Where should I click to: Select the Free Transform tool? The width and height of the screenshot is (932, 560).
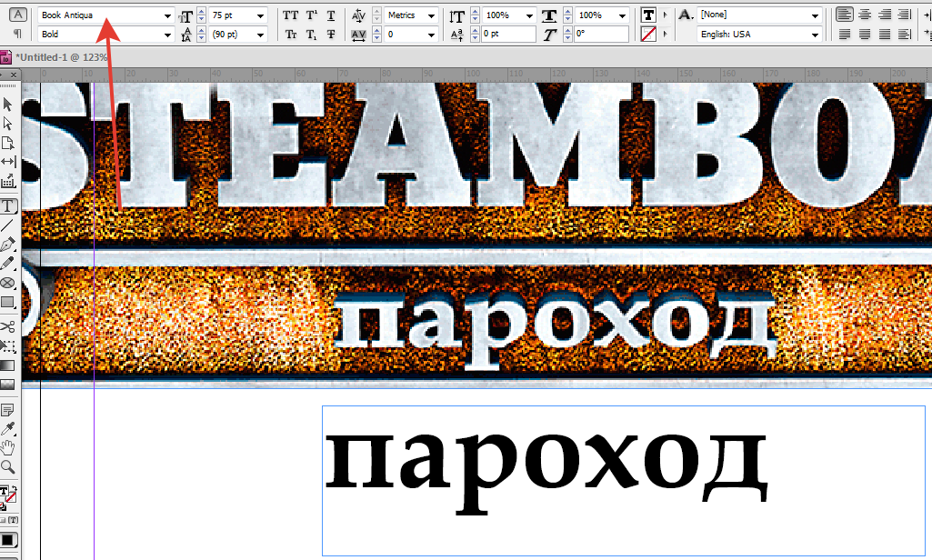click(7, 346)
